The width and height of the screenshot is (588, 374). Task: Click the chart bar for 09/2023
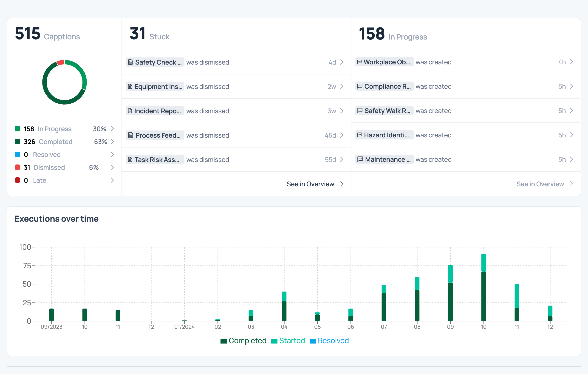coord(51,315)
